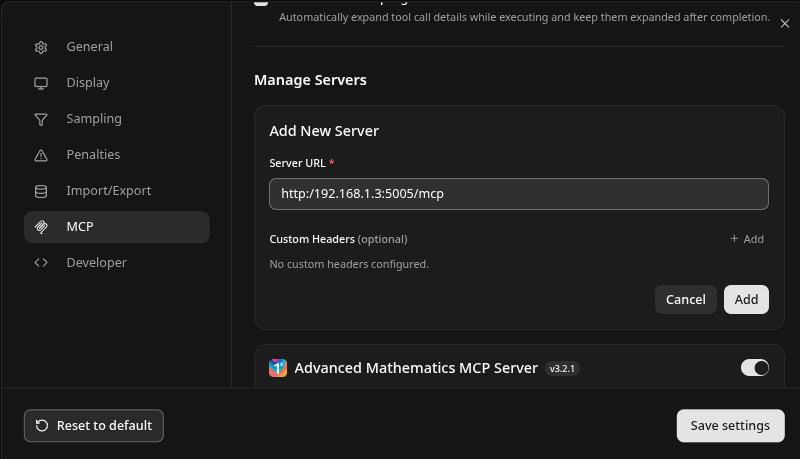Click the Advanced Mathematics server logo icon

point(278,368)
